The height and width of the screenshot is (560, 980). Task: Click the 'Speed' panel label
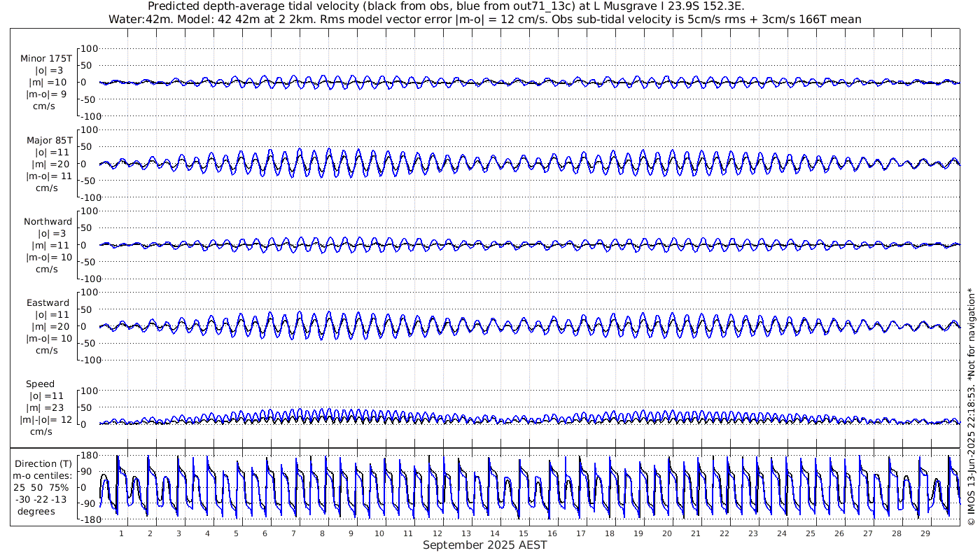tap(41, 384)
